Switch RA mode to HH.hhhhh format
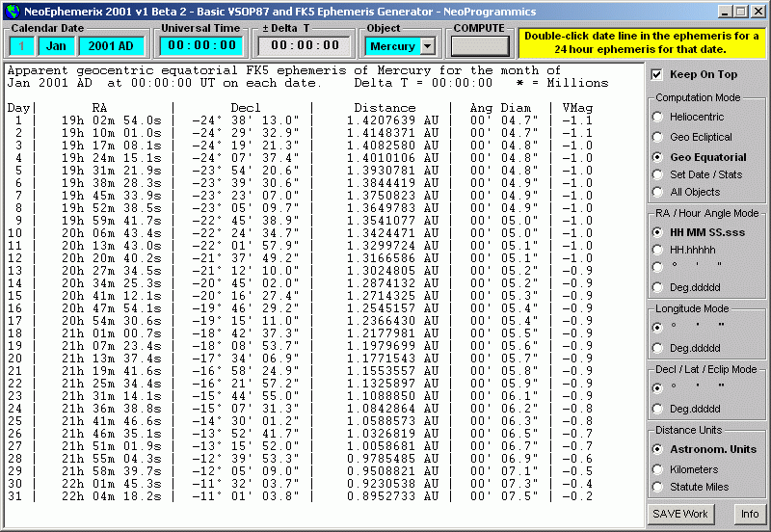 (x=657, y=250)
